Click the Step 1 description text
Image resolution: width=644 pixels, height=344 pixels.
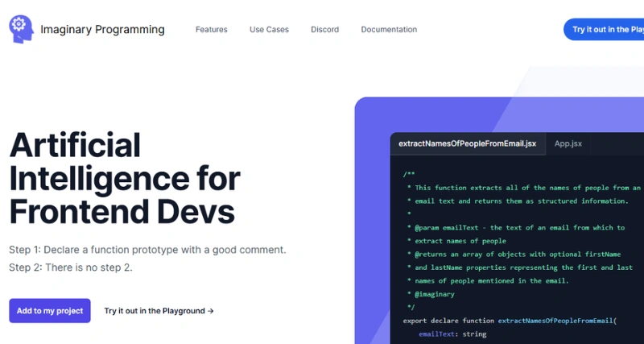[147, 250]
